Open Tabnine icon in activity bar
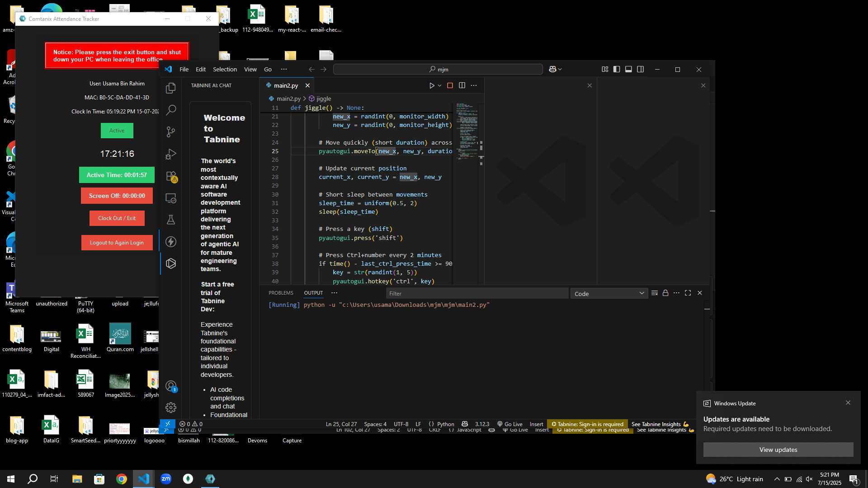The image size is (868, 488). click(x=171, y=263)
